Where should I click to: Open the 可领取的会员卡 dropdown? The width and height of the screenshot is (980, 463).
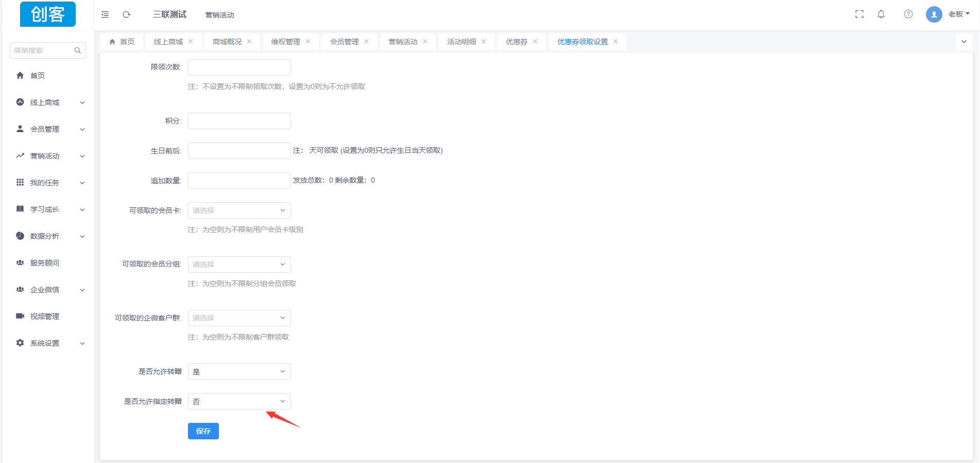(239, 210)
